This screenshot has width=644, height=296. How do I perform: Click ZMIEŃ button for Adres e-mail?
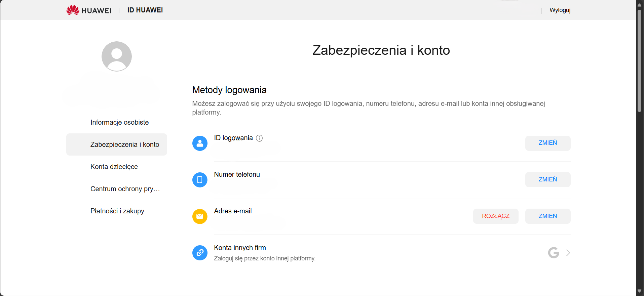(548, 216)
